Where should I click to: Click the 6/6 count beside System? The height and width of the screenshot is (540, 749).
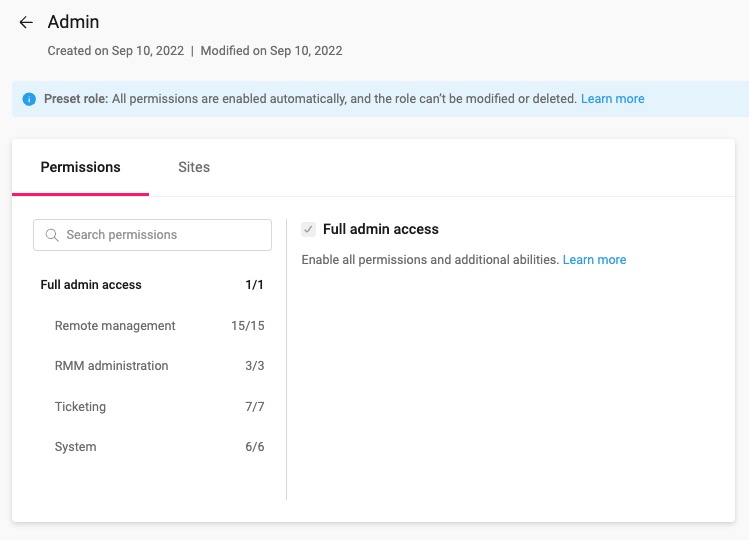tap(255, 447)
